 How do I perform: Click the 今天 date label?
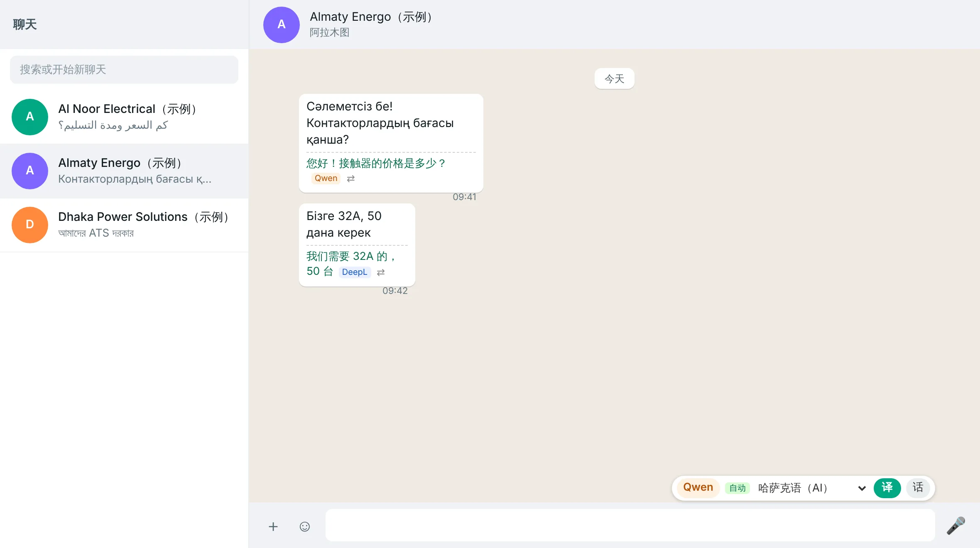(614, 78)
